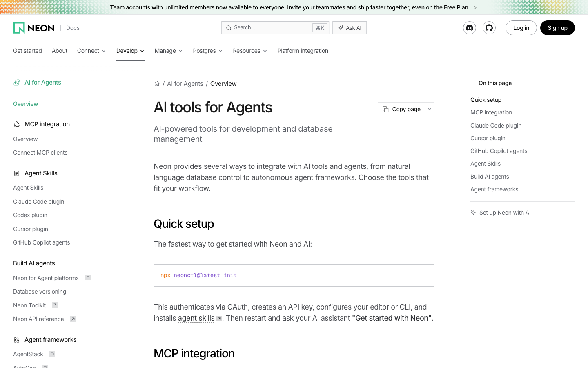
Task: Open Neon API reference sidebar link
Action: (x=38, y=319)
